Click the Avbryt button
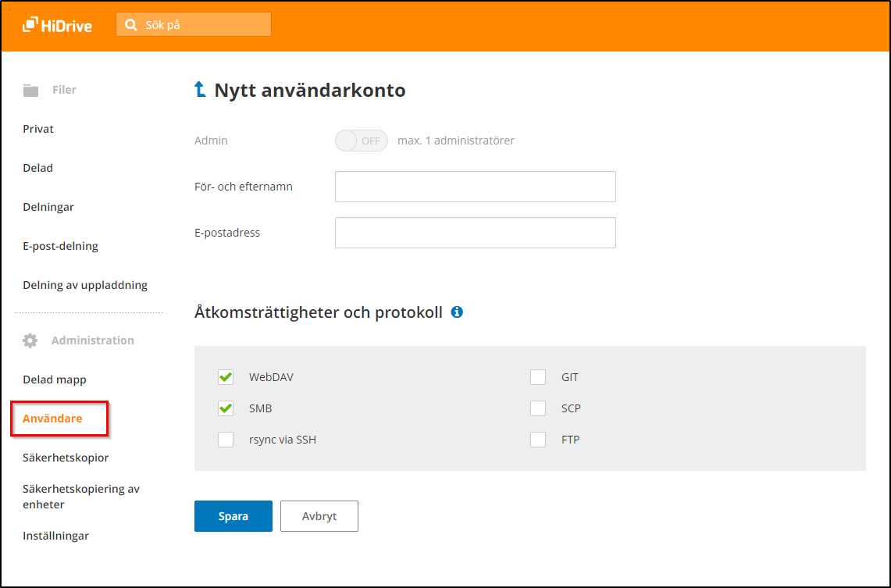The image size is (891, 588). tap(319, 516)
